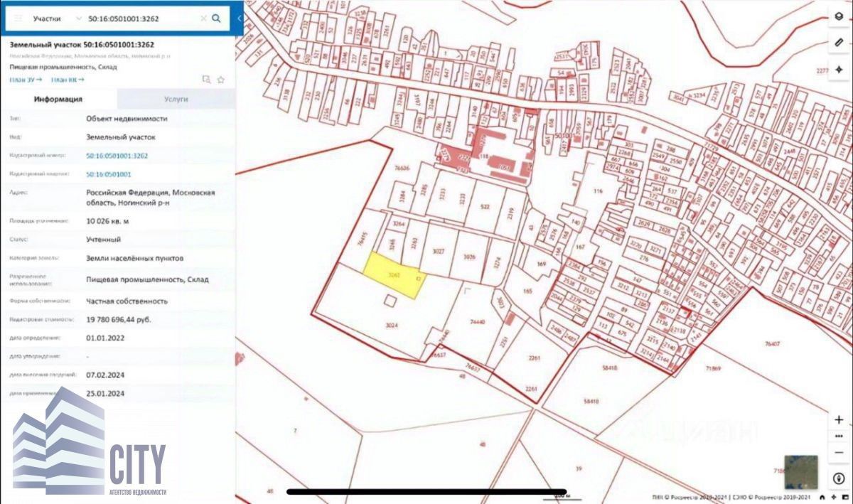Reset map orientation with compass button
Viewport: 853px width, 504px height.
(839, 478)
